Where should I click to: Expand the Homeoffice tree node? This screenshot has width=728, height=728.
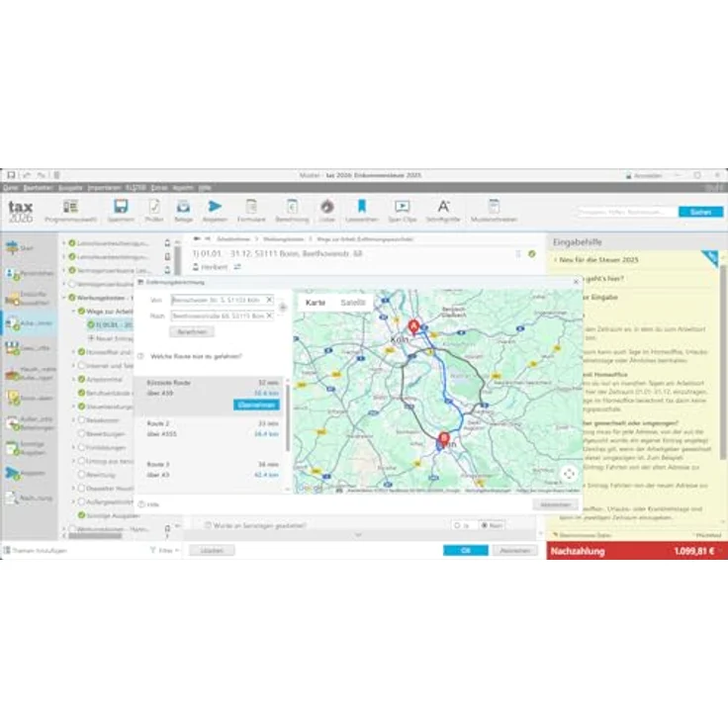point(73,352)
